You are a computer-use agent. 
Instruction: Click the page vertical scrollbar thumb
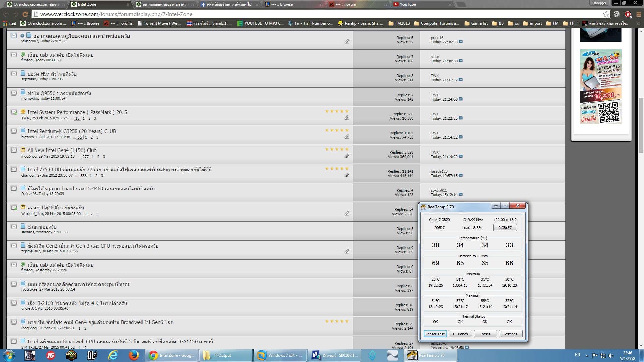coord(641,124)
